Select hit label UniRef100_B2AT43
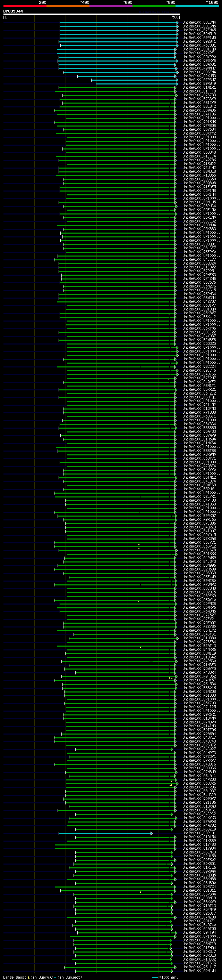The image size is (222, 980). pyautogui.click(x=199, y=646)
